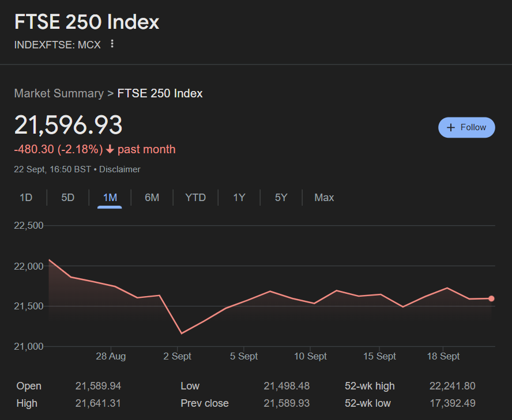This screenshot has width=512, height=420.
Task: Click the current price 21,596.93
Action: 68,124
